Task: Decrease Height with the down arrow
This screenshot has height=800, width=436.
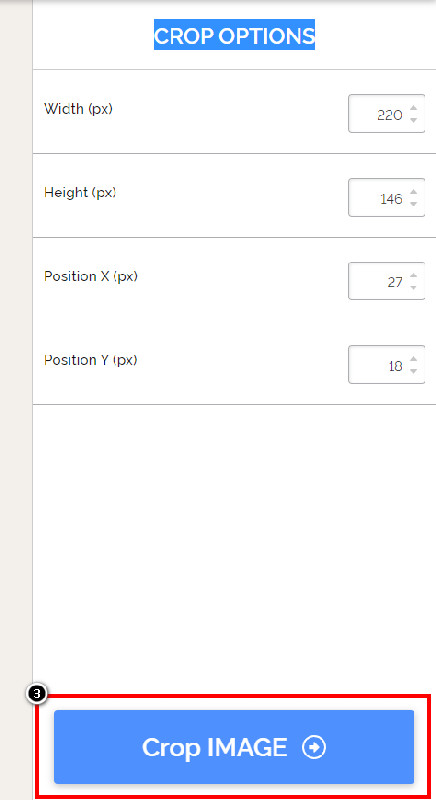Action: click(414, 204)
